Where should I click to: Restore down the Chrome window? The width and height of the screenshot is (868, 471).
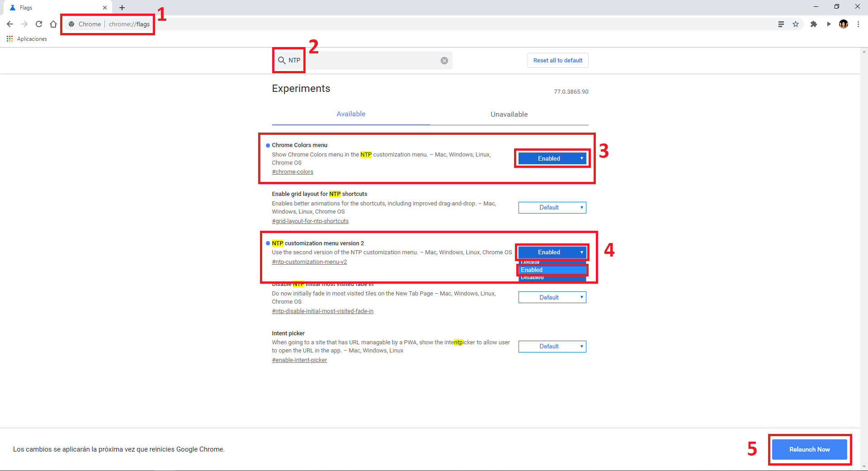[837, 6]
